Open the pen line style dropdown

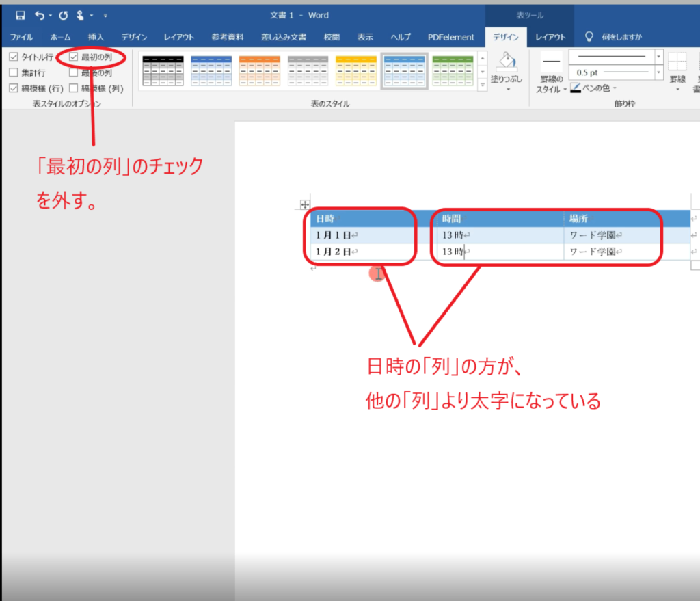(658, 56)
